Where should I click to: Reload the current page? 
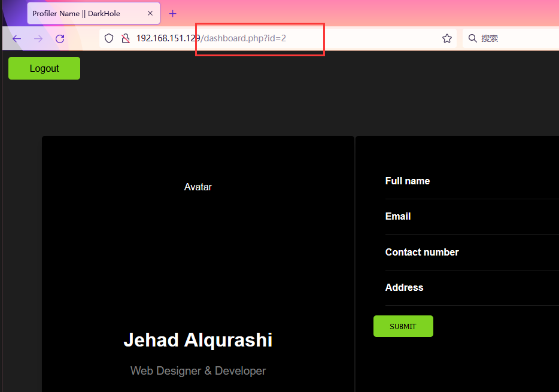click(60, 38)
